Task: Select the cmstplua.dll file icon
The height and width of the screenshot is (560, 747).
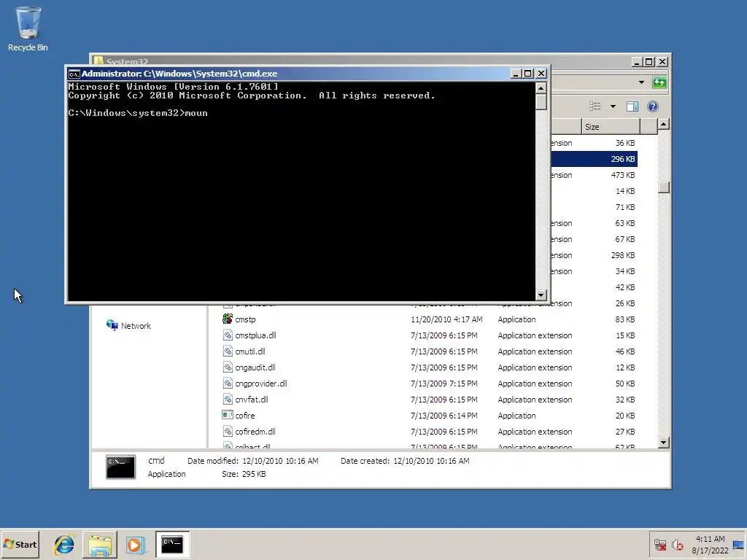Action: point(228,335)
